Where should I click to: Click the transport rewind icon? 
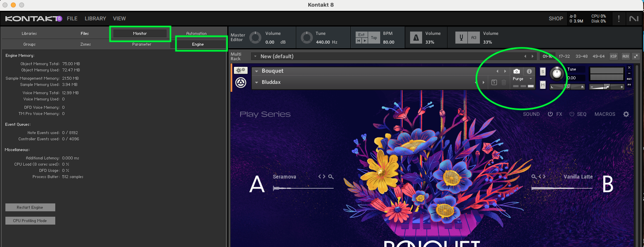coord(359,41)
